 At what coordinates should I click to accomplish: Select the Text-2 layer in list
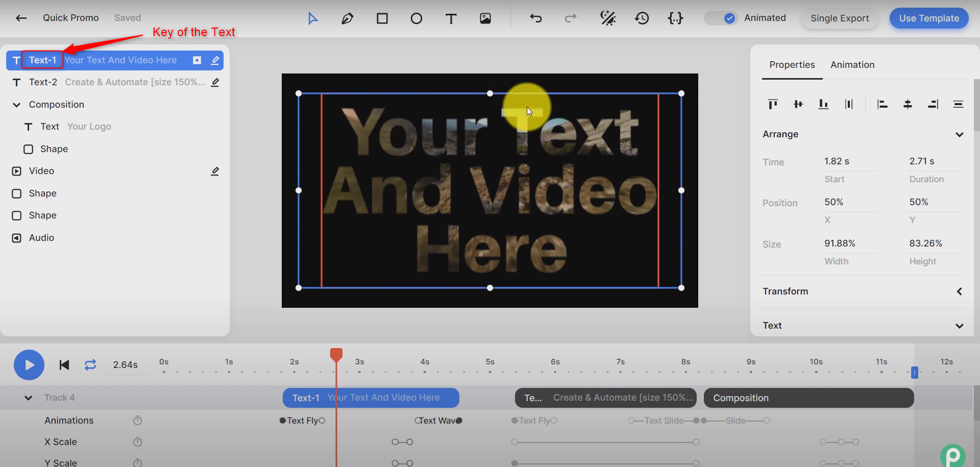pyautogui.click(x=115, y=82)
